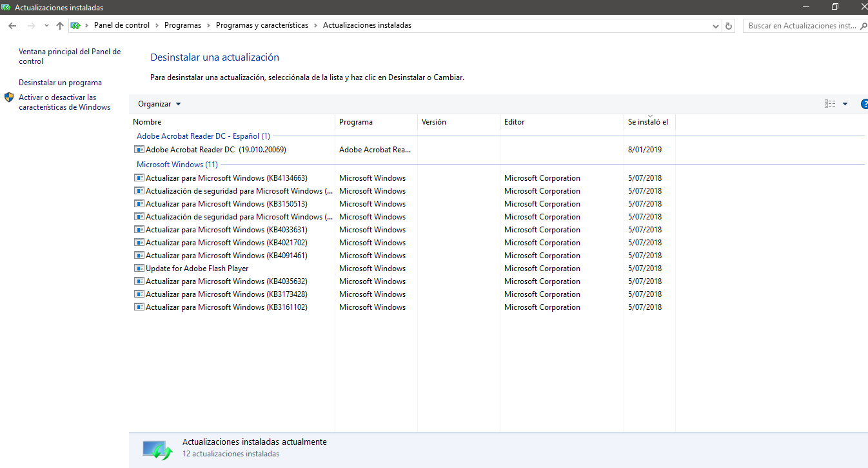Sort by the Se instaló el column
This screenshot has height=468, width=868.
[649, 122]
